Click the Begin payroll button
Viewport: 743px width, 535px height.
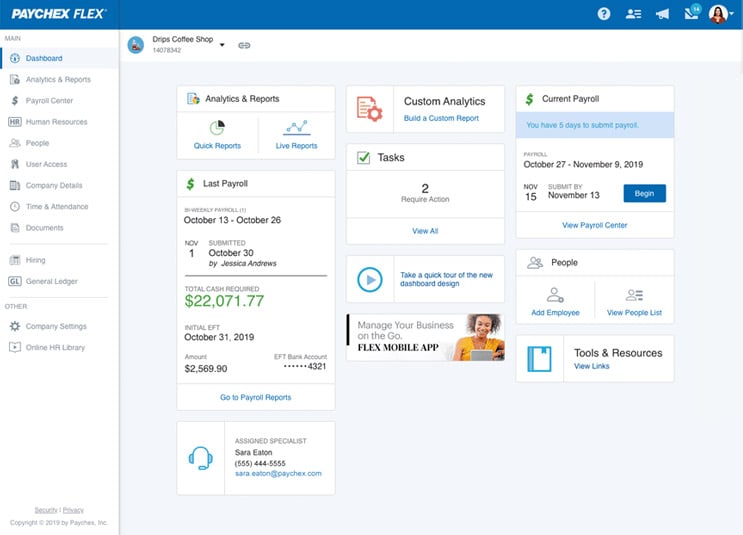coord(644,193)
